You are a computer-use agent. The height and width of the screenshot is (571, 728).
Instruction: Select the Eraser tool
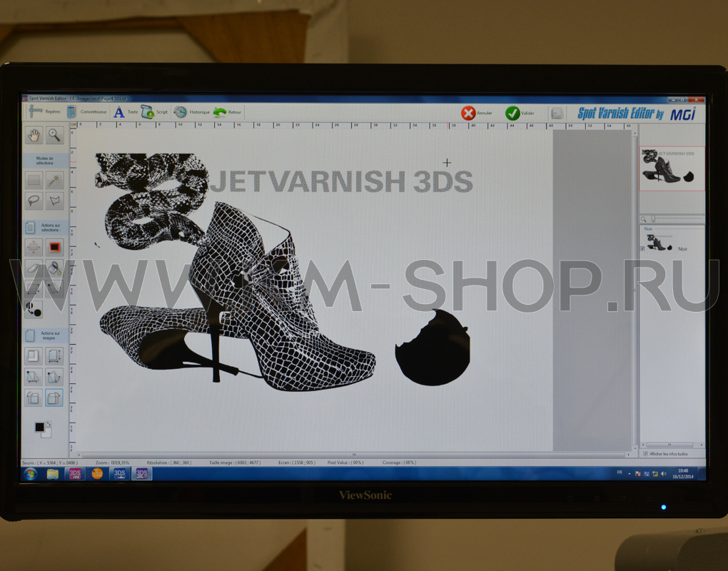[34, 268]
